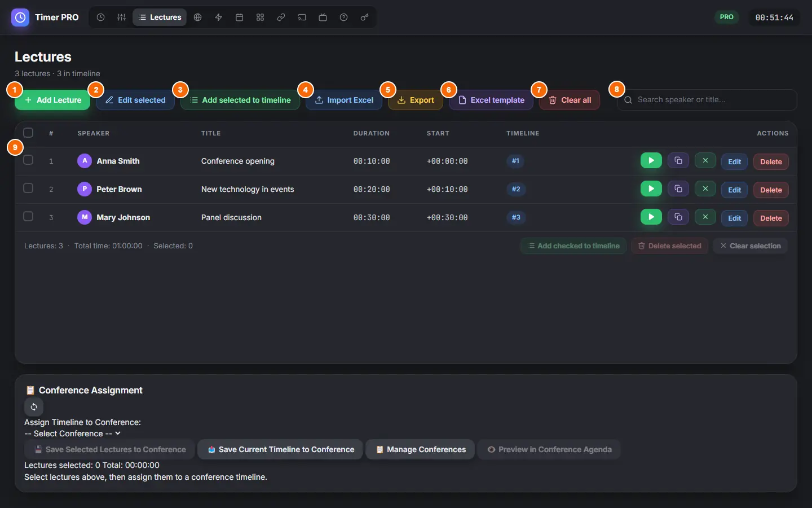Open the globe icon tab
Image resolution: width=812 pixels, height=508 pixels.
[197, 17]
